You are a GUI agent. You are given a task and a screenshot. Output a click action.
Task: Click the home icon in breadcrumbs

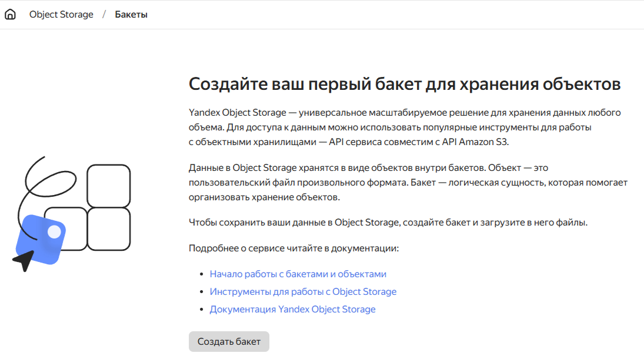pos(10,15)
